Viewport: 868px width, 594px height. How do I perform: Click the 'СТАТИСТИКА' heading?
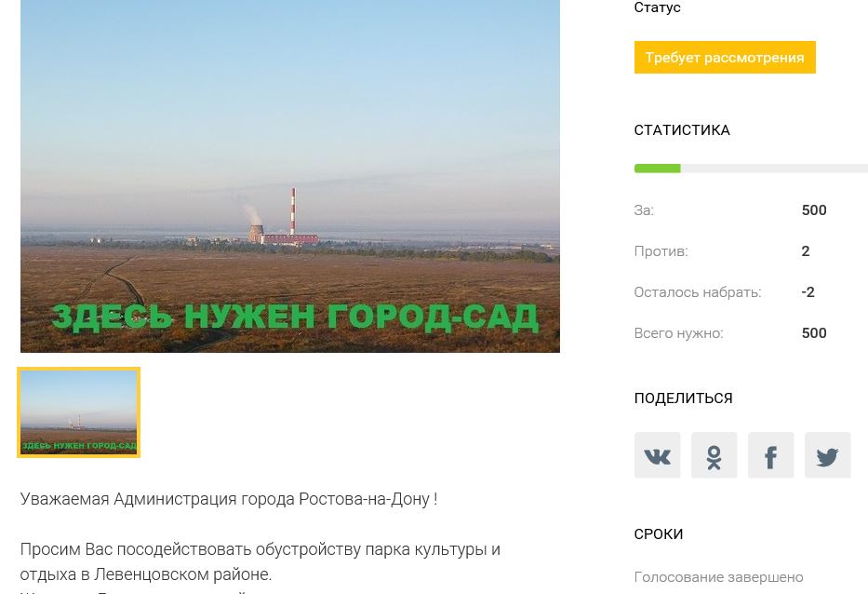pyautogui.click(x=682, y=130)
